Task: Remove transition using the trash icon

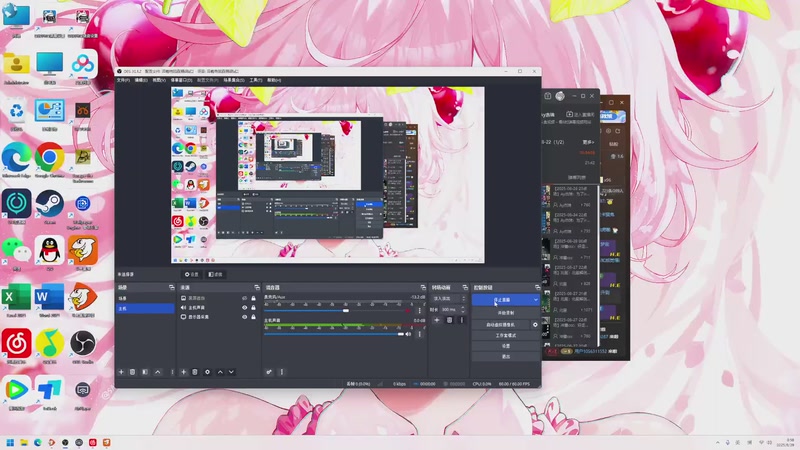Action: pos(449,320)
